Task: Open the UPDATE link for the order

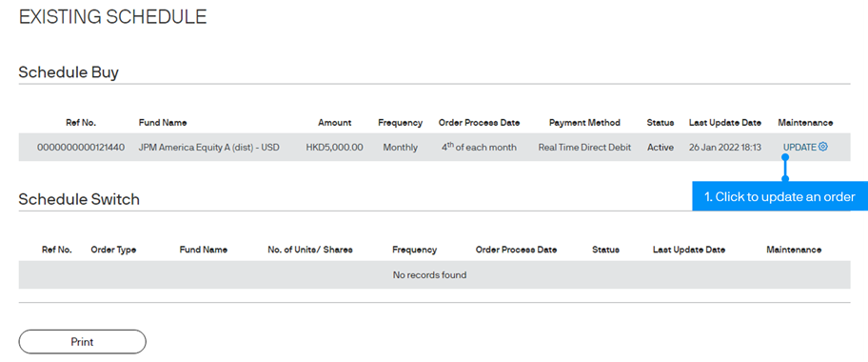Action: point(799,147)
